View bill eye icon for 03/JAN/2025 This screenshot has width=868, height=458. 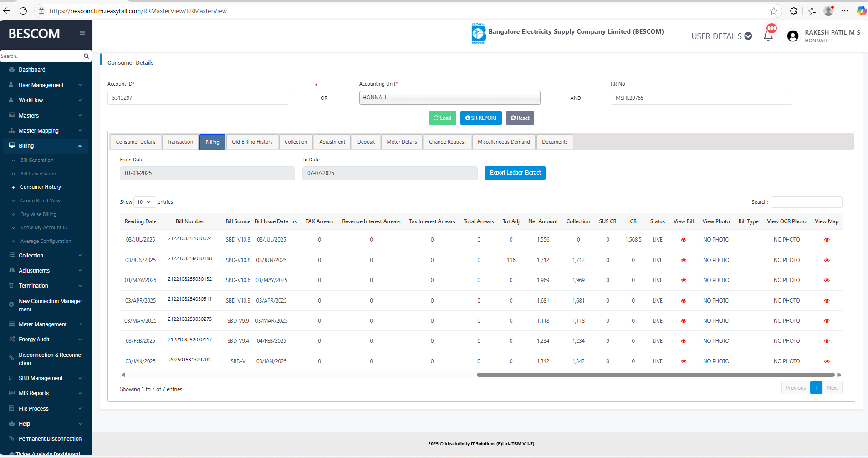[684, 361]
